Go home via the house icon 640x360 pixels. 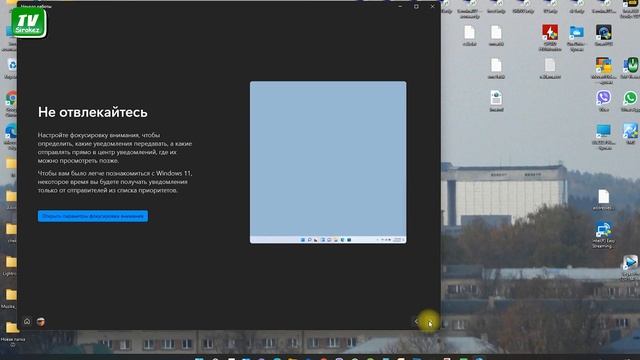click(27, 322)
